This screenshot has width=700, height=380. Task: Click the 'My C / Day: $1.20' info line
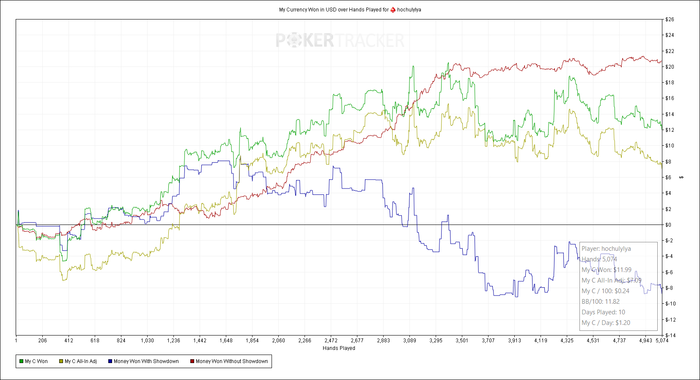tap(606, 322)
